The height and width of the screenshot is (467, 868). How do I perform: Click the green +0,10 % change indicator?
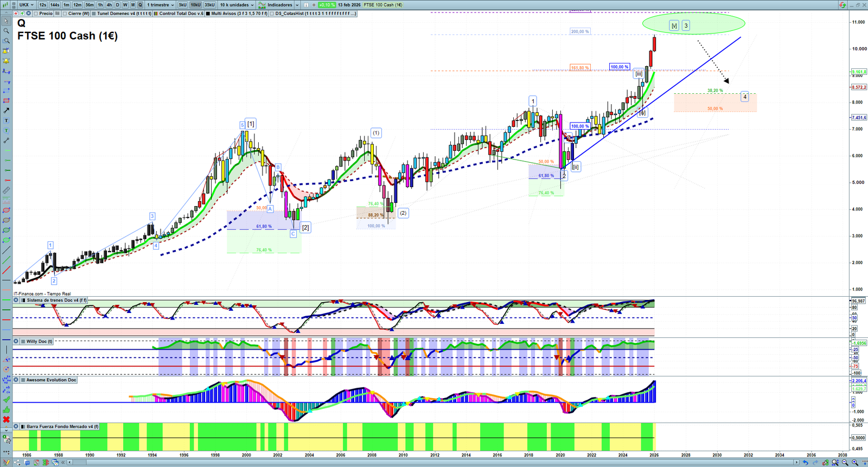coord(327,5)
